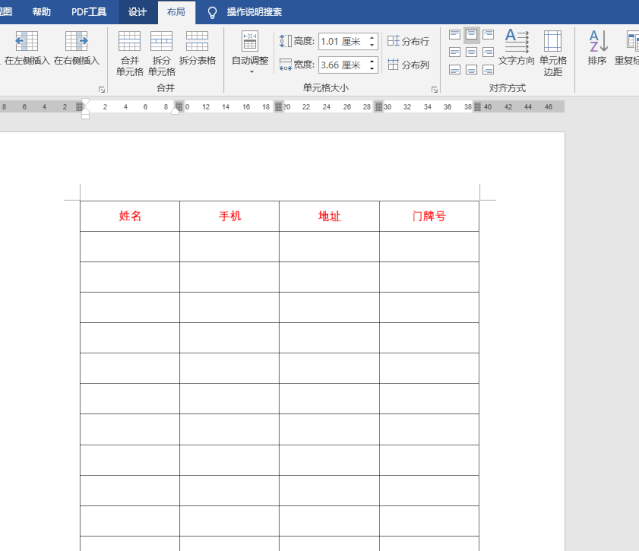Click the 姓名 header cell
The image size is (639, 551).
[130, 216]
